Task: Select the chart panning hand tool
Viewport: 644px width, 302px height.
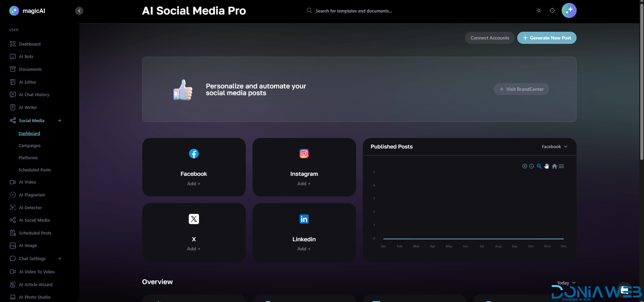Action: 547,166
